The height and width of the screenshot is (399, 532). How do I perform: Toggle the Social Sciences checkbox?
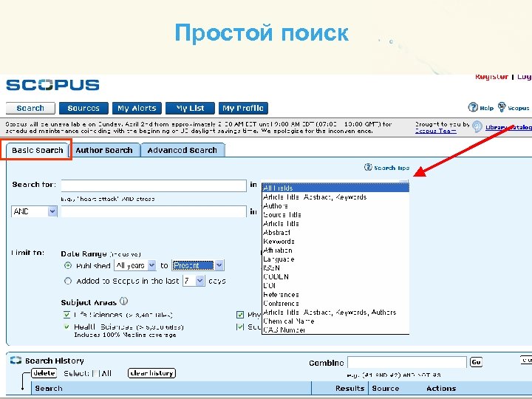coord(240,327)
